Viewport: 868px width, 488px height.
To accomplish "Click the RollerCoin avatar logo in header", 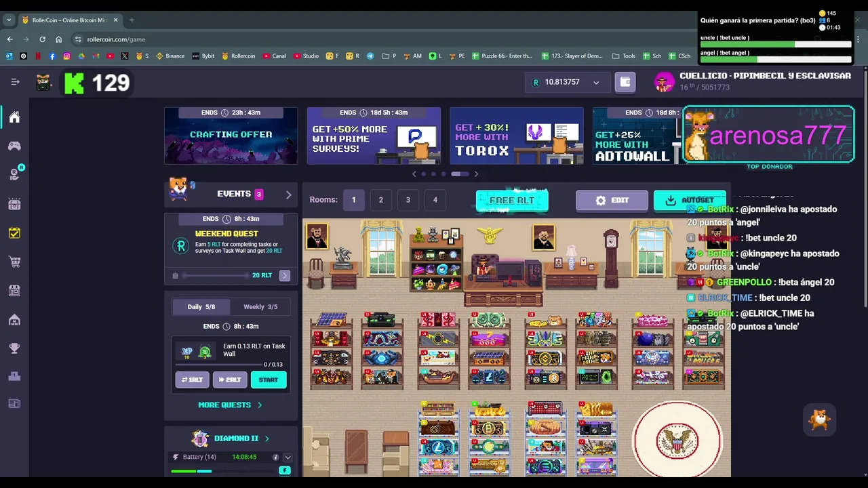I will 43,83.
